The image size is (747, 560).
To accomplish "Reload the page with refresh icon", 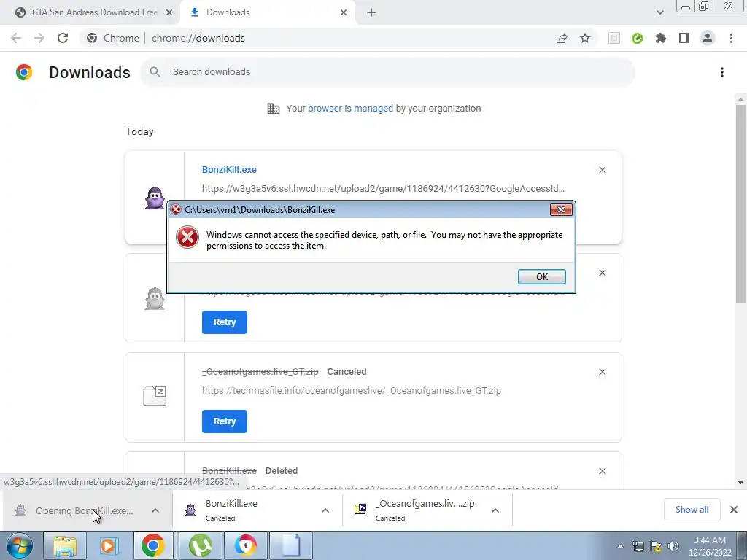I will pos(63,38).
